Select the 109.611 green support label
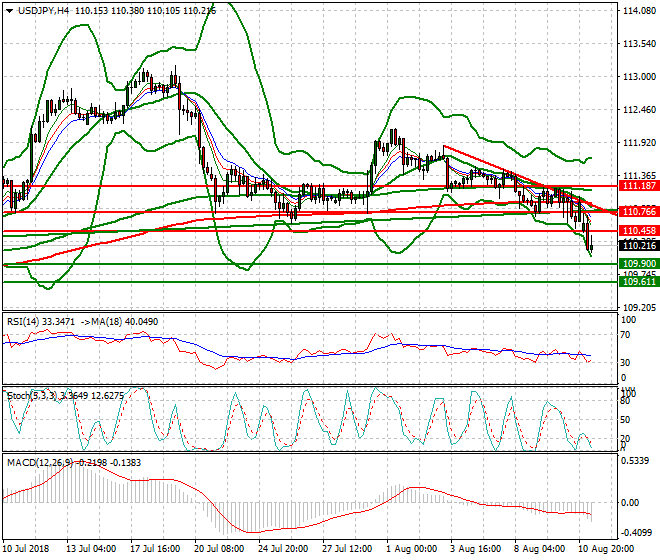This screenshot has width=660, height=560. point(638,282)
